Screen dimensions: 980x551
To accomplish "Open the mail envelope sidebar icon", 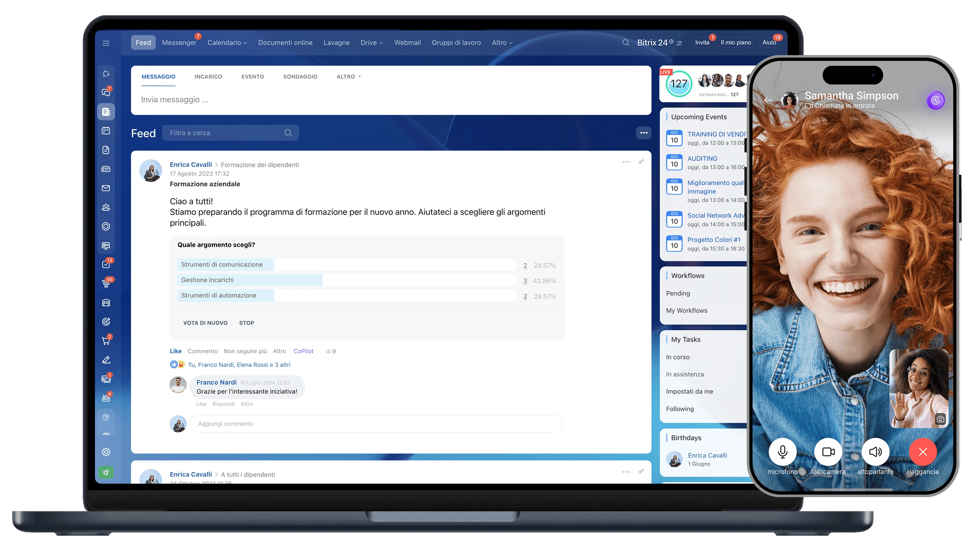I will [106, 188].
